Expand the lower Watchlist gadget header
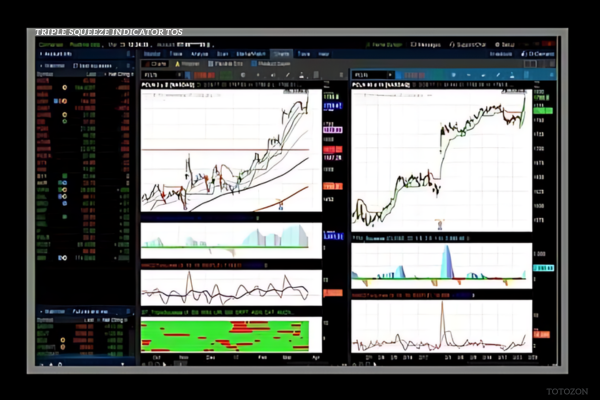The height and width of the screenshot is (400, 600). [x=54, y=313]
